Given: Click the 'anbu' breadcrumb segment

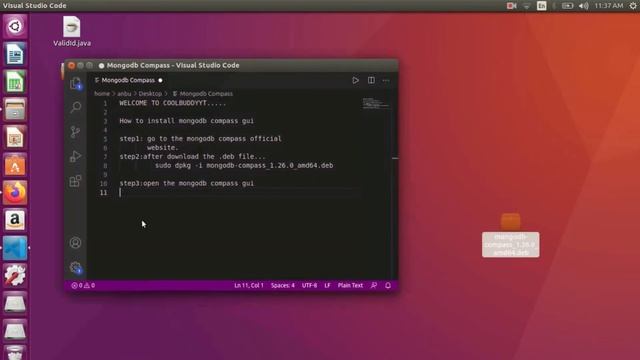Looking at the screenshot, I should [124, 93].
